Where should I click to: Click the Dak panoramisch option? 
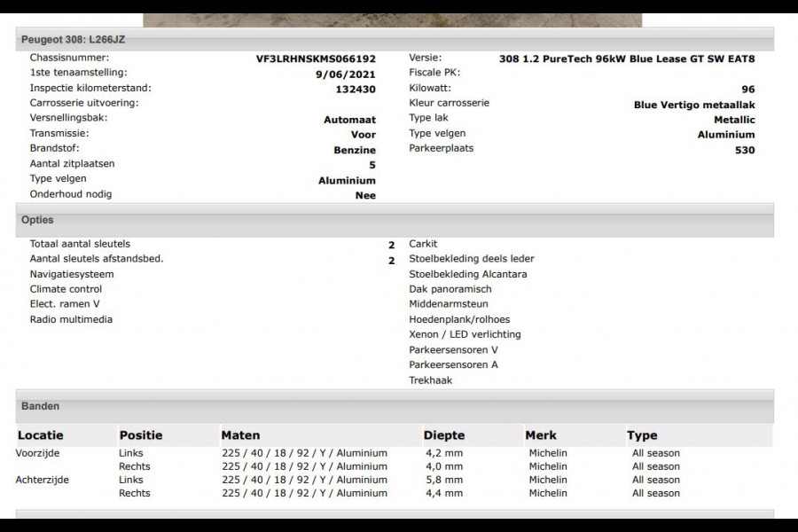click(x=452, y=289)
